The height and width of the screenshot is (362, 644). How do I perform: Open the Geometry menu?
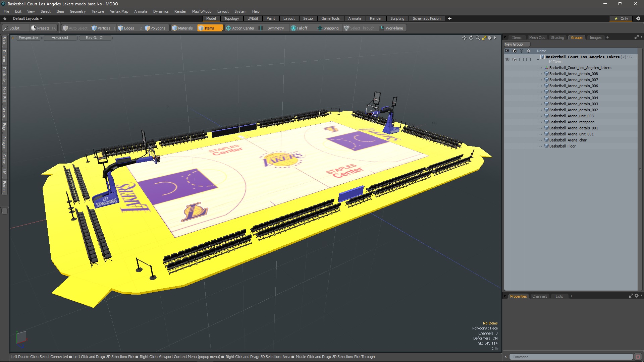(x=77, y=11)
